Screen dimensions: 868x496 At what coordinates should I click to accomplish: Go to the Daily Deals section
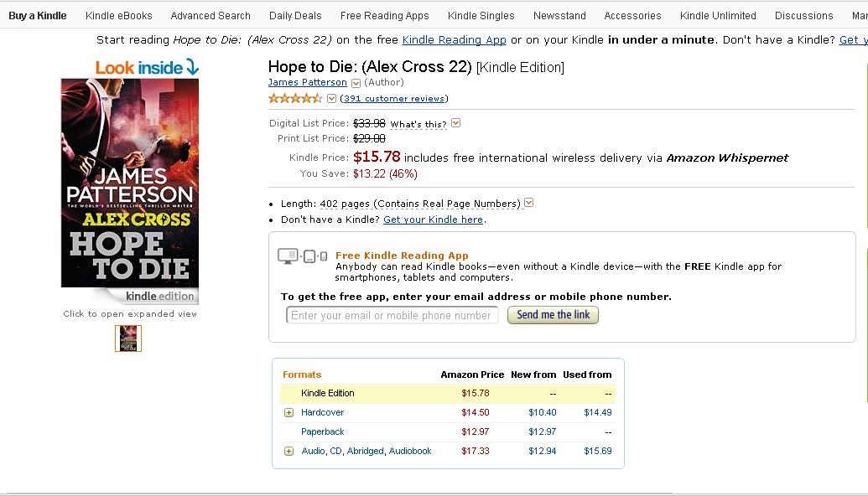click(x=295, y=15)
